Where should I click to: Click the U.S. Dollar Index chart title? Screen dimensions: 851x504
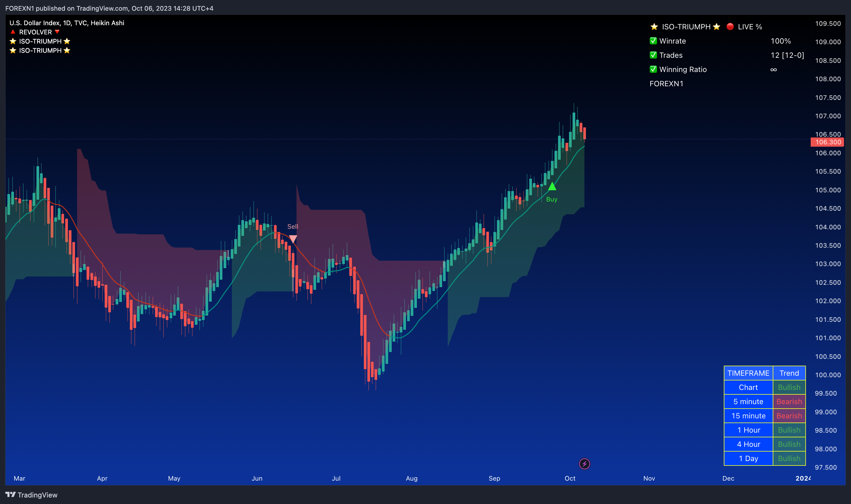(67, 23)
